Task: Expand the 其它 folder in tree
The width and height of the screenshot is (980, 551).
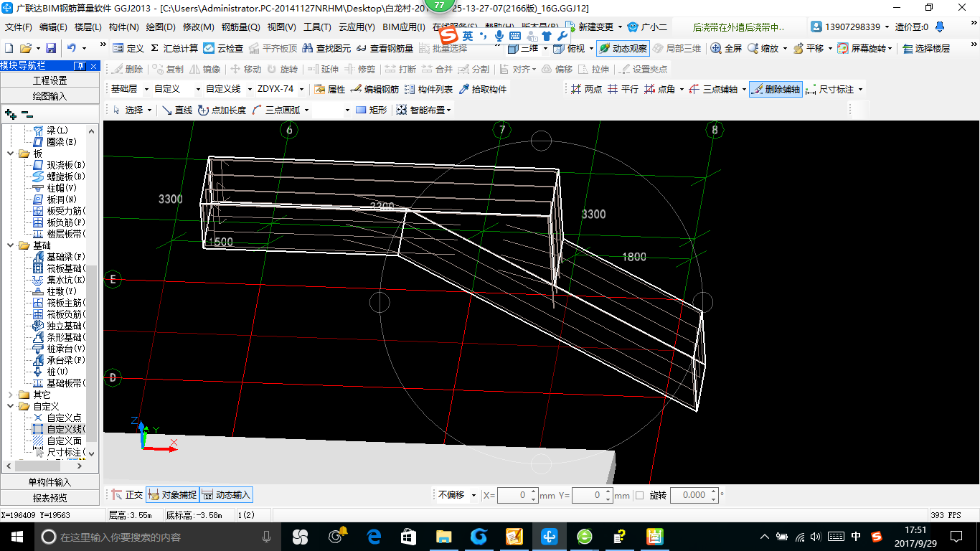Action: click(10, 395)
